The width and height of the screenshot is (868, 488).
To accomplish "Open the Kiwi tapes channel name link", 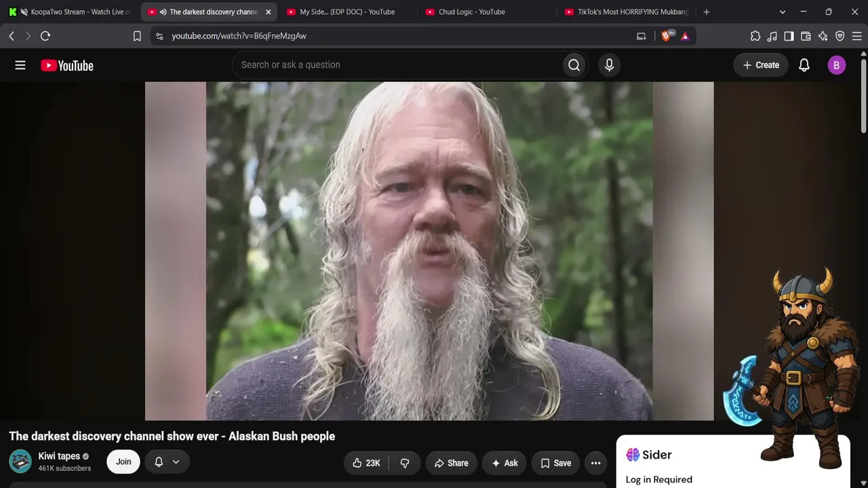I will pos(59,456).
